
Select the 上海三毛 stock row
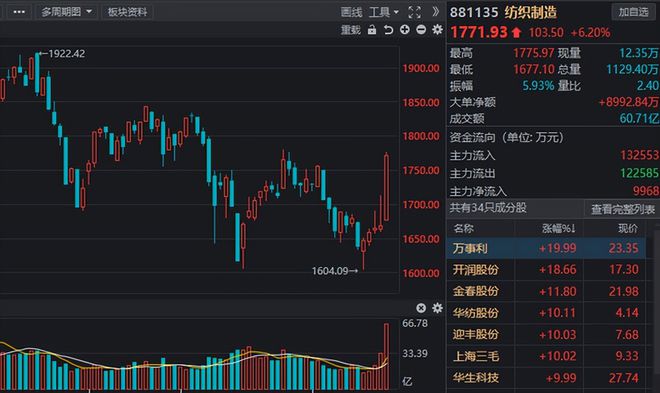[546, 356]
